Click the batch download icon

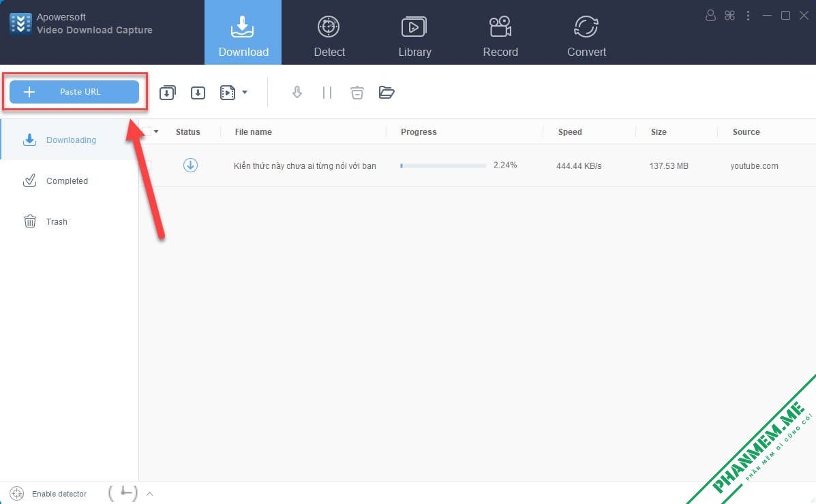(x=167, y=93)
